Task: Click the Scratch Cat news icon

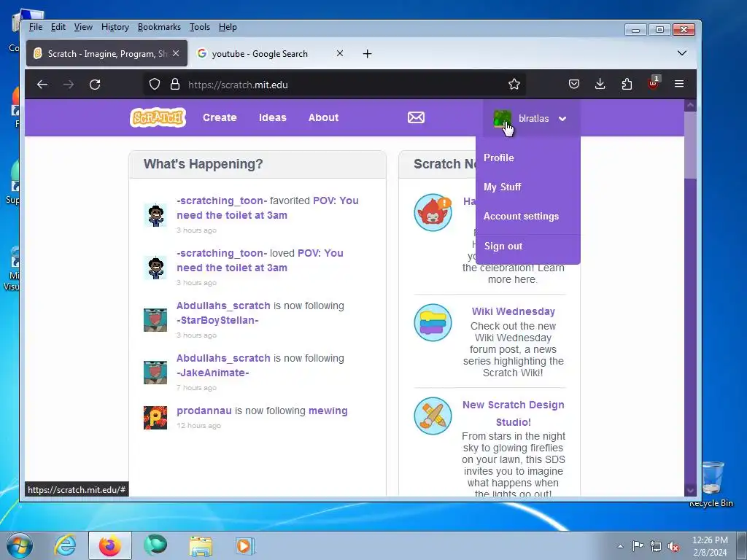Action: point(433,212)
